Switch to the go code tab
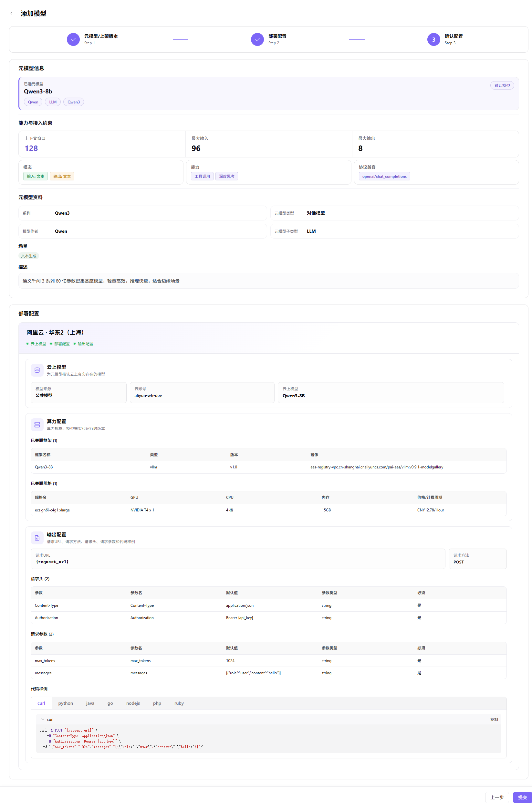Image resolution: width=532 pixels, height=803 pixels. pos(110,703)
